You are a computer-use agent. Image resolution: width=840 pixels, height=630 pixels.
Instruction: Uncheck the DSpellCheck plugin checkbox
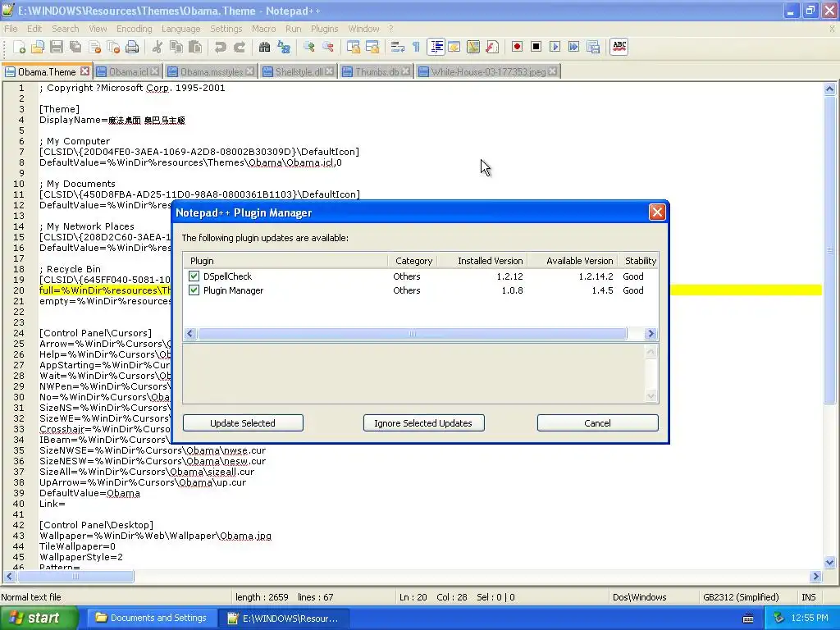point(194,276)
